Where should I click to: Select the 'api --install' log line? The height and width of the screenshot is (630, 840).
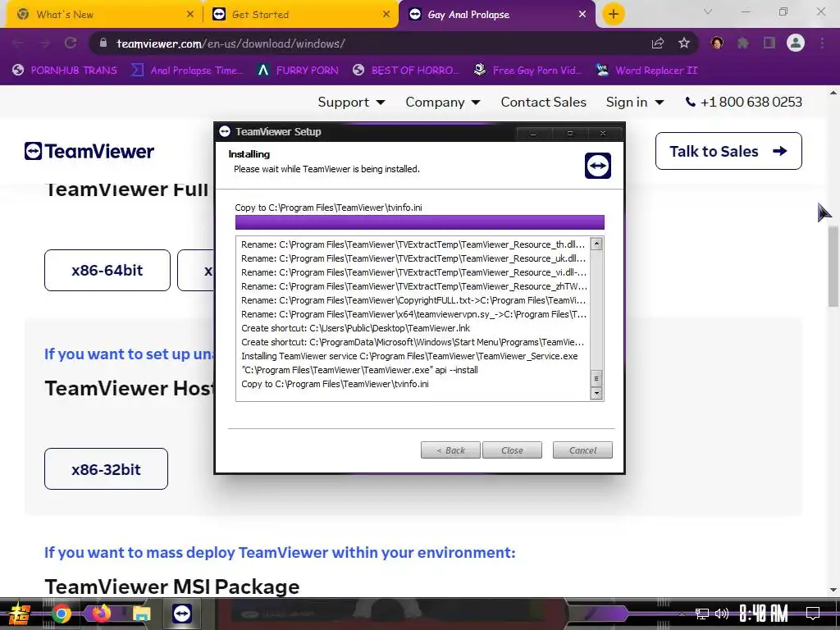359,370
